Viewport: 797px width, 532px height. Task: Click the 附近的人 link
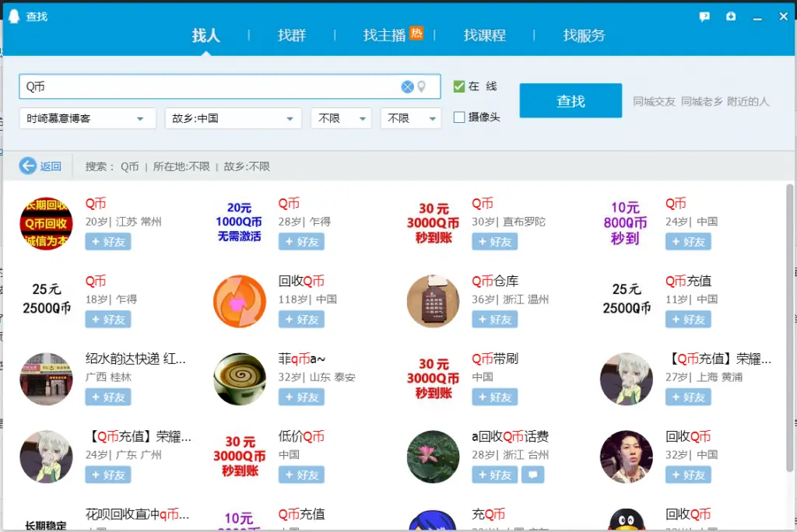[748, 102]
